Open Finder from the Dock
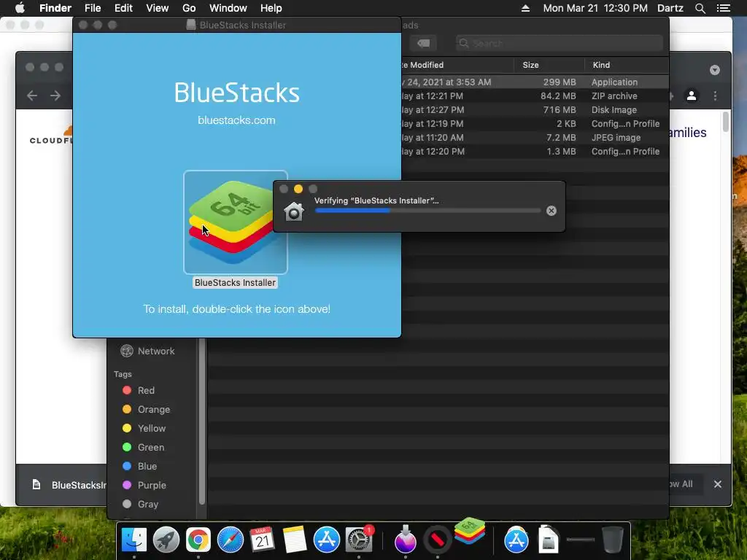Viewport: 747px width, 560px height. [x=134, y=540]
